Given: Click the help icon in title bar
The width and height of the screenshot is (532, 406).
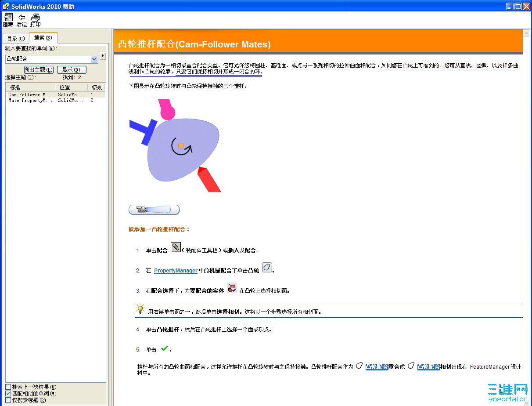Looking at the screenshot, I should [6, 6].
